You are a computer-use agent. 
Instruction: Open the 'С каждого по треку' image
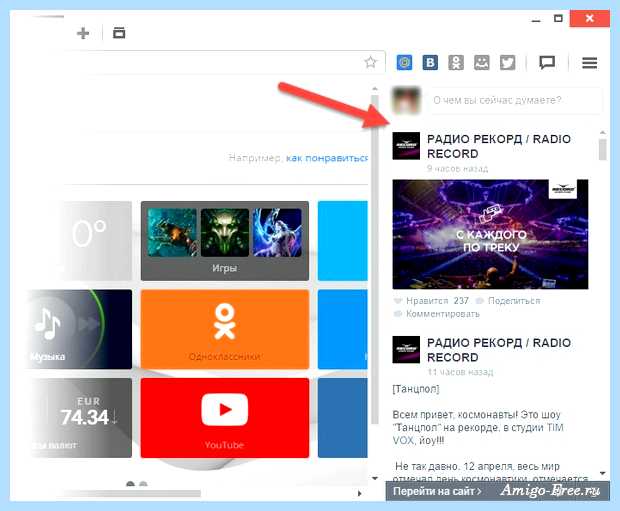(x=490, y=234)
